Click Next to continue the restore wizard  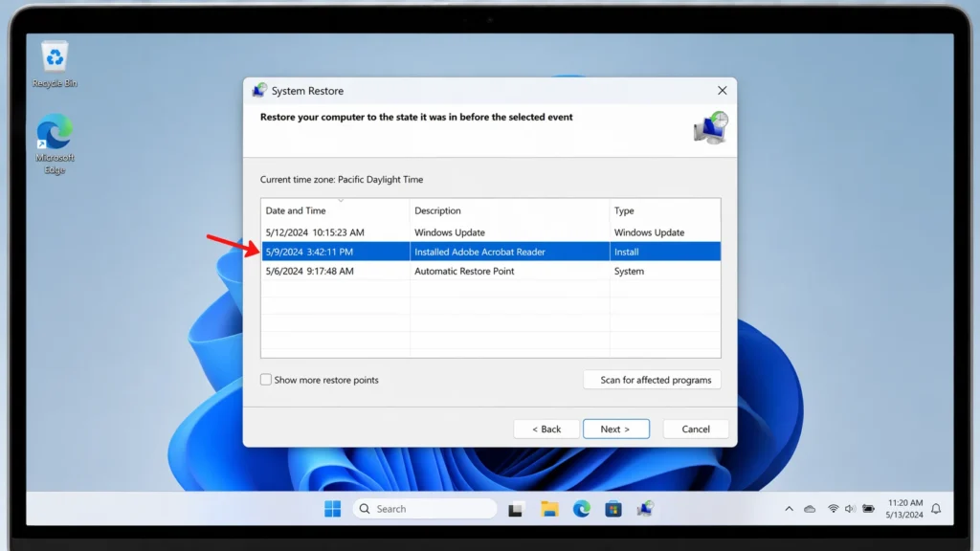[x=616, y=429]
